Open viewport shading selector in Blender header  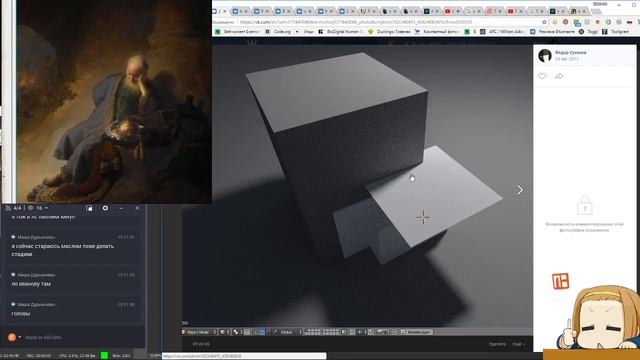tap(225, 332)
